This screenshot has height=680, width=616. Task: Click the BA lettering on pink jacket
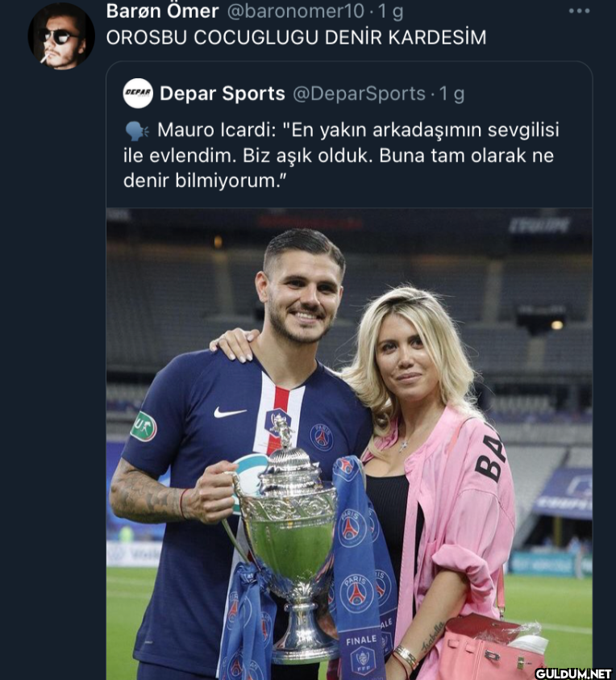point(491,456)
